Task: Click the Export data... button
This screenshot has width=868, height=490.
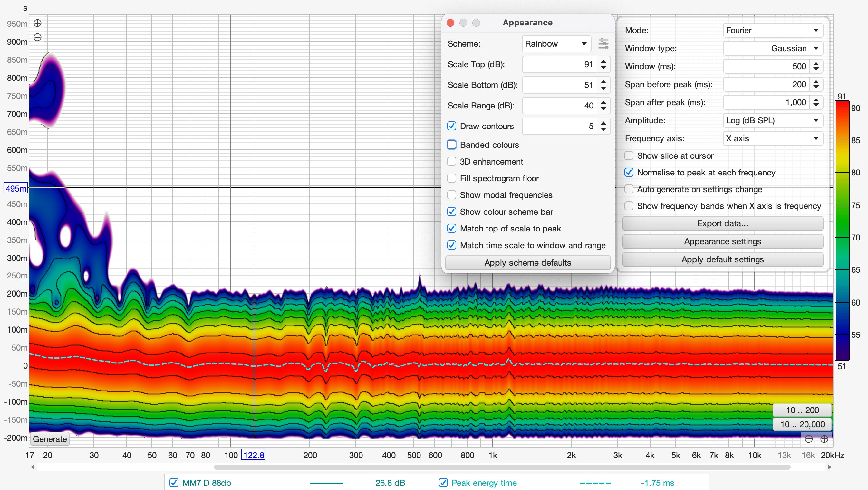Action: pos(723,224)
